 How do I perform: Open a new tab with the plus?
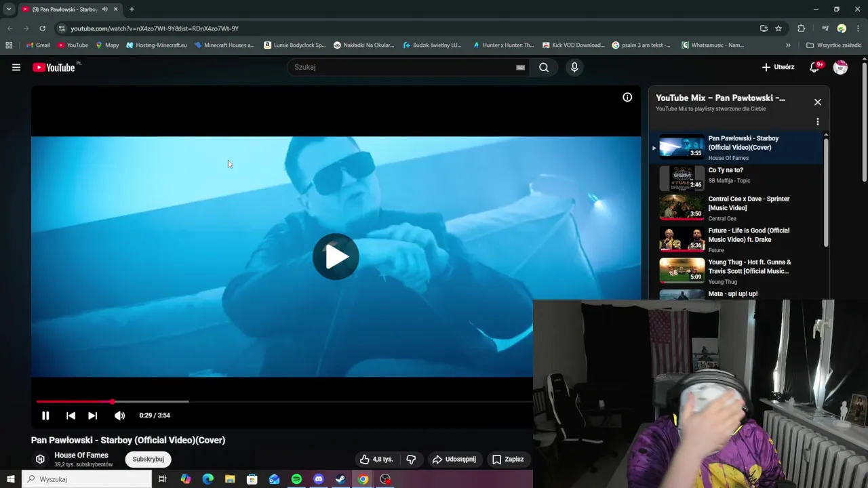point(132,9)
